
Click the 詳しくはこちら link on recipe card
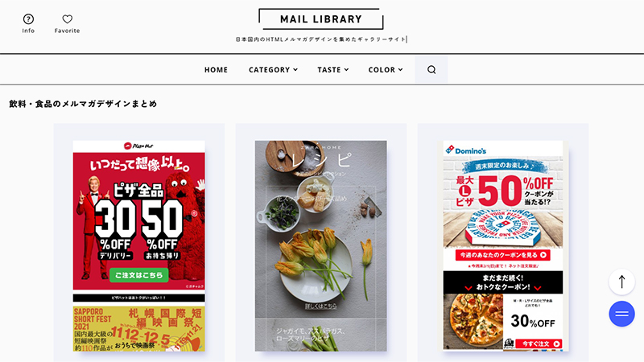click(320, 306)
